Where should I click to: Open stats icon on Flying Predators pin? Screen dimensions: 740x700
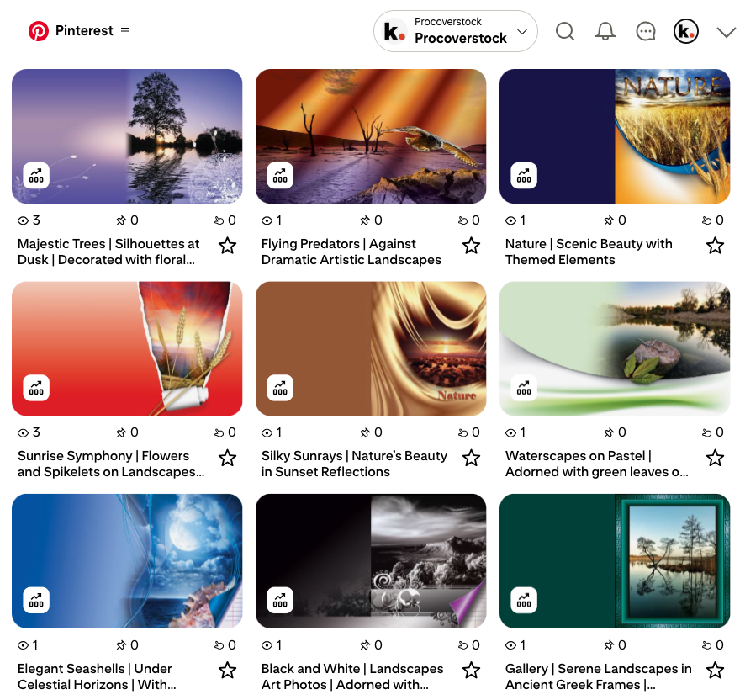280,175
